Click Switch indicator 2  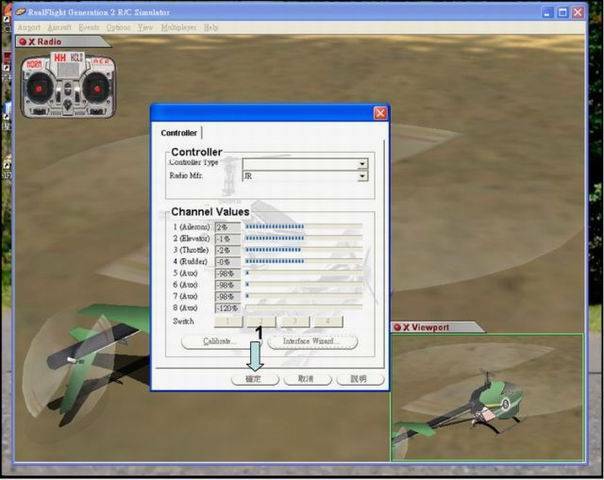[262, 321]
